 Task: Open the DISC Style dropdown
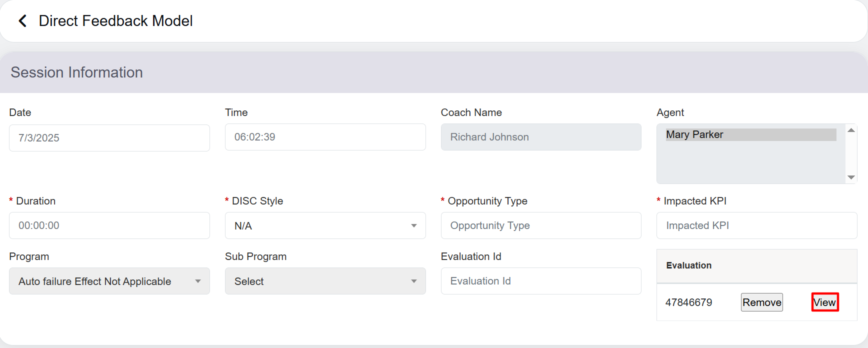coord(325,225)
